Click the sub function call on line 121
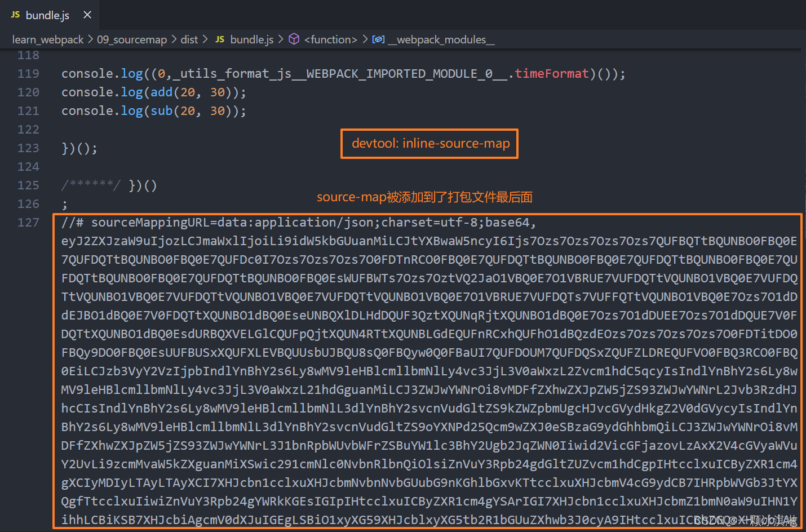The image size is (806, 532). (162, 111)
